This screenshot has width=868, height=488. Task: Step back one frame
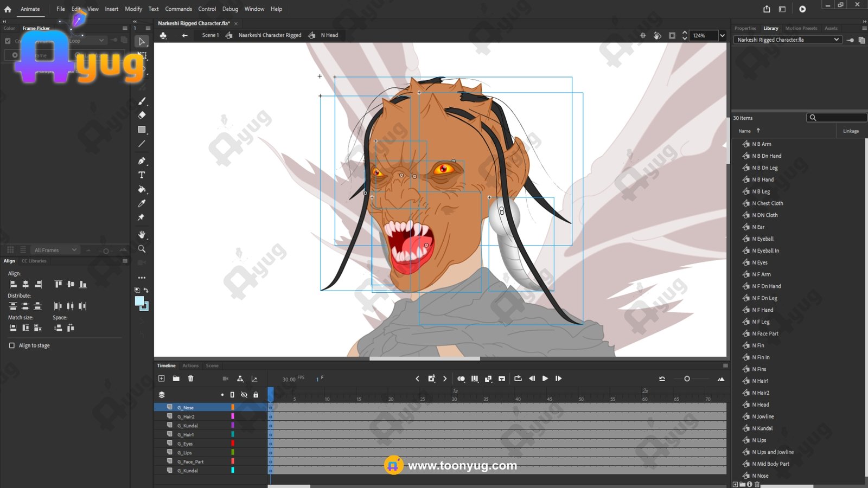coord(532,378)
